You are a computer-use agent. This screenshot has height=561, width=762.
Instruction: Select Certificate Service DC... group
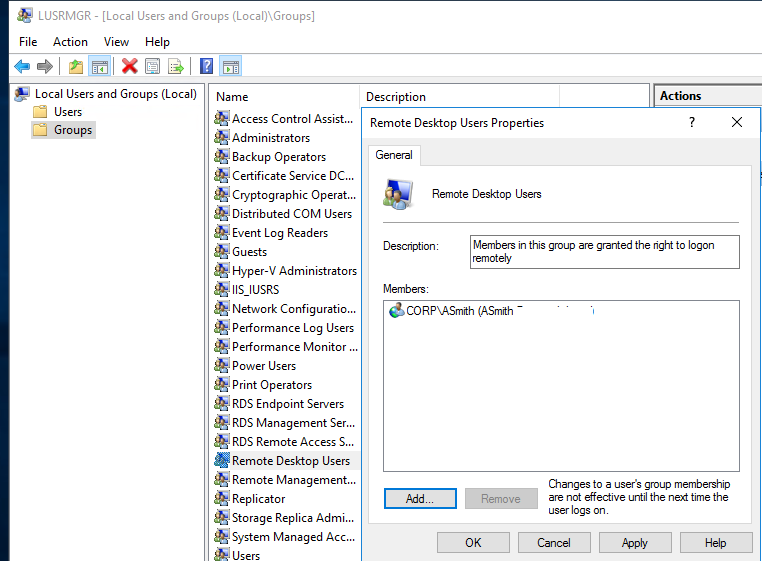293,175
